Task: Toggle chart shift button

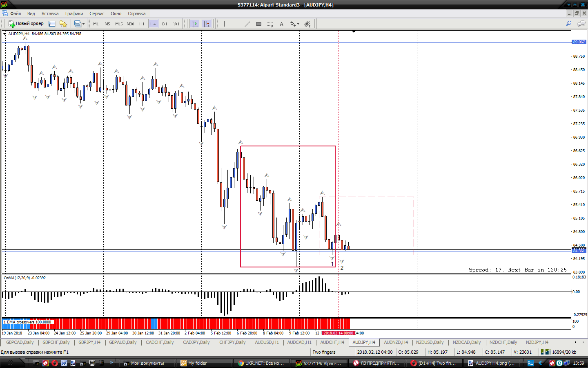Action: tap(206, 24)
